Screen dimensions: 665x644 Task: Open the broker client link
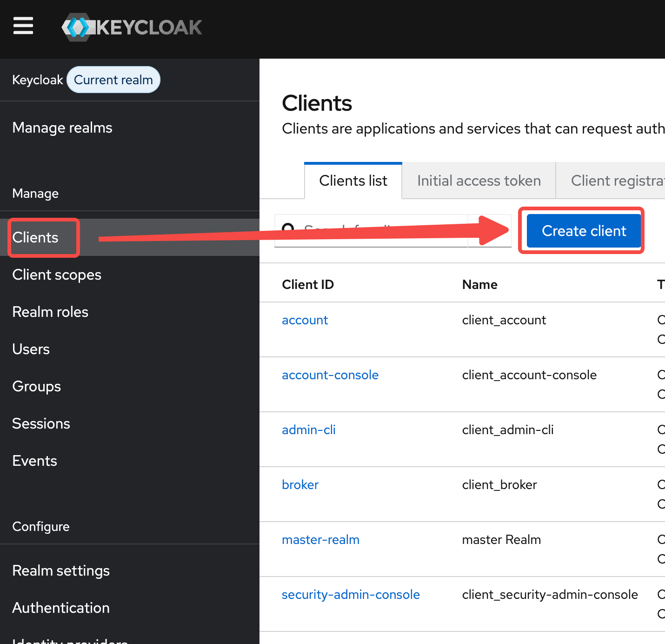pyautogui.click(x=300, y=485)
